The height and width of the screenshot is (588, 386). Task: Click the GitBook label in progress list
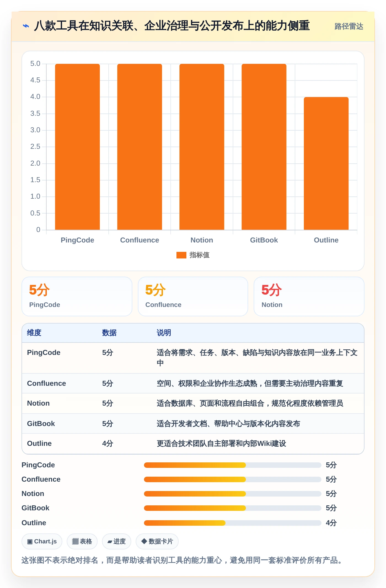pyautogui.click(x=35, y=508)
